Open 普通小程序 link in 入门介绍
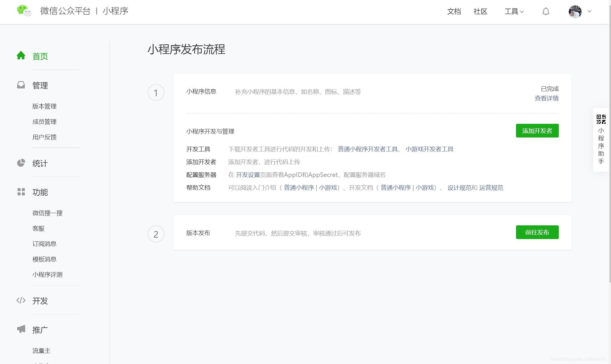611x364 pixels. coord(299,187)
